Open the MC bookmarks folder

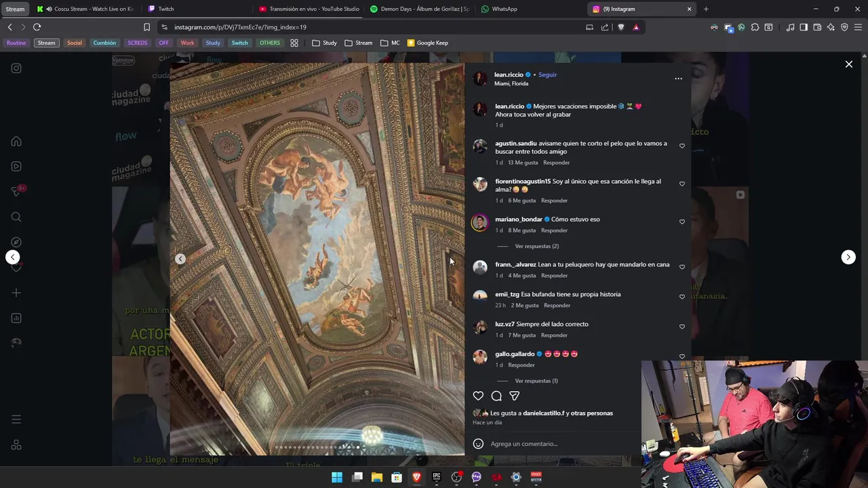click(x=390, y=43)
